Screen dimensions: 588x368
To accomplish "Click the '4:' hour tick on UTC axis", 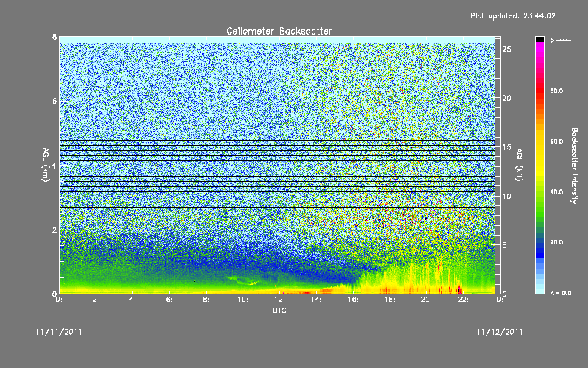I will click(133, 300).
